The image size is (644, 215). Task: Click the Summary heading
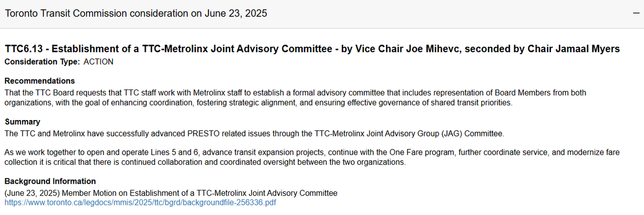(22, 122)
